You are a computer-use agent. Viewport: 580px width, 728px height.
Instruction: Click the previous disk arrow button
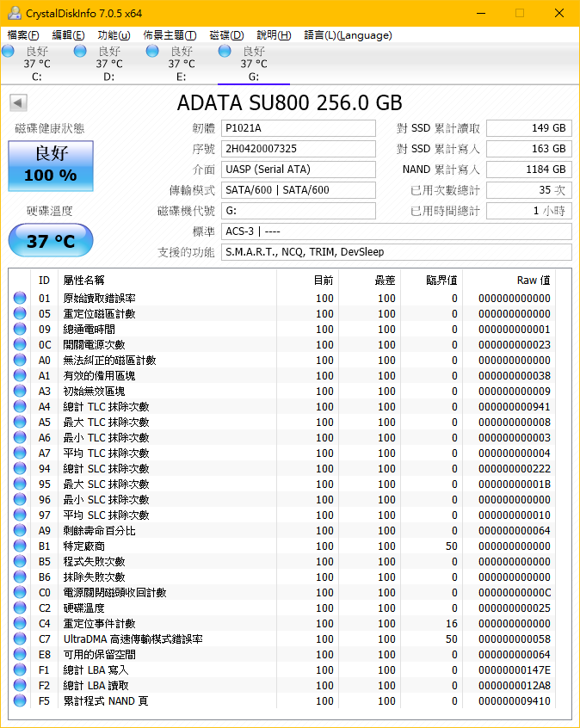[18, 102]
